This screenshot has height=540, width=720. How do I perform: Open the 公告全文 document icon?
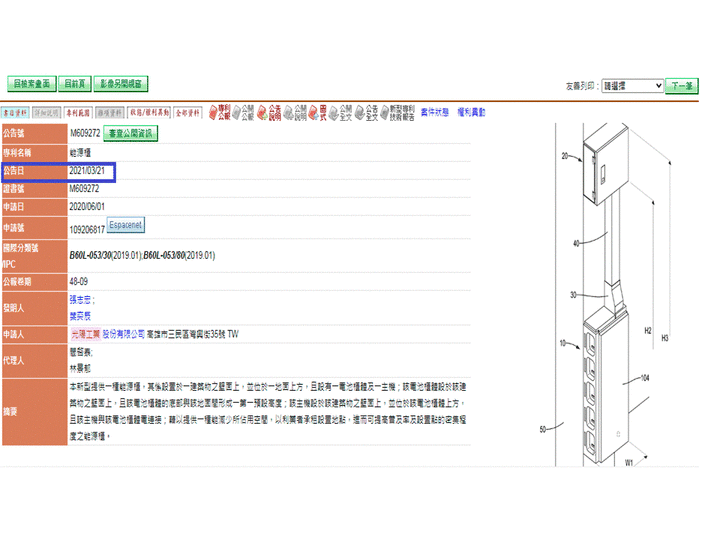coord(366,112)
